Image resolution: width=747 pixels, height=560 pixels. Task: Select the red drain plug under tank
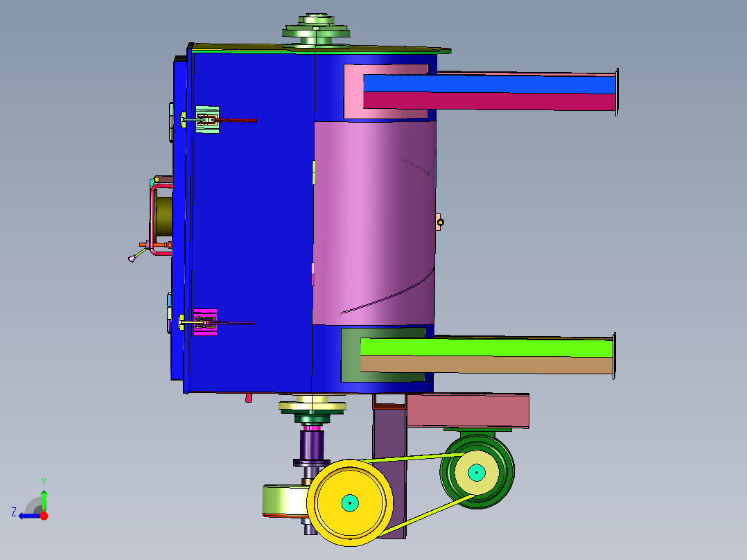click(x=248, y=398)
